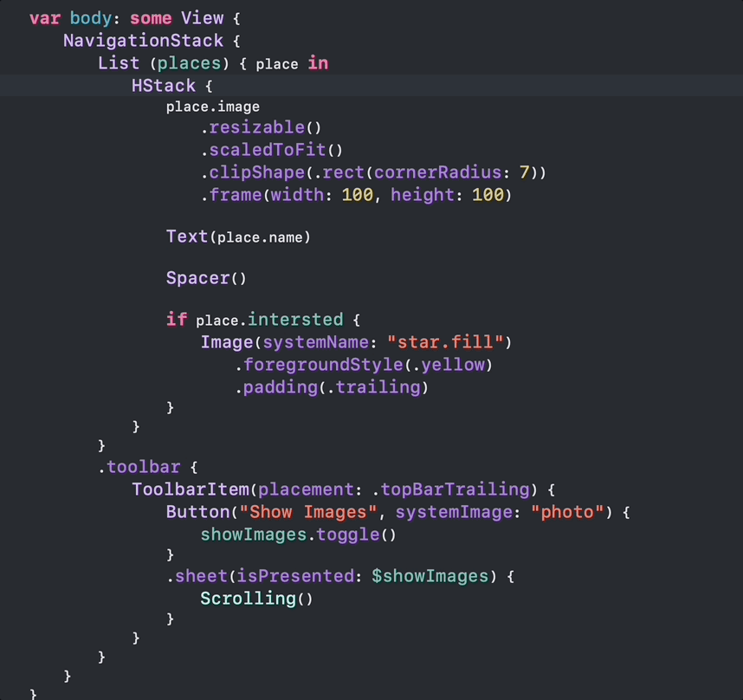
Task: Click the number 7 in cornerRadius
Action: (x=524, y=172)
